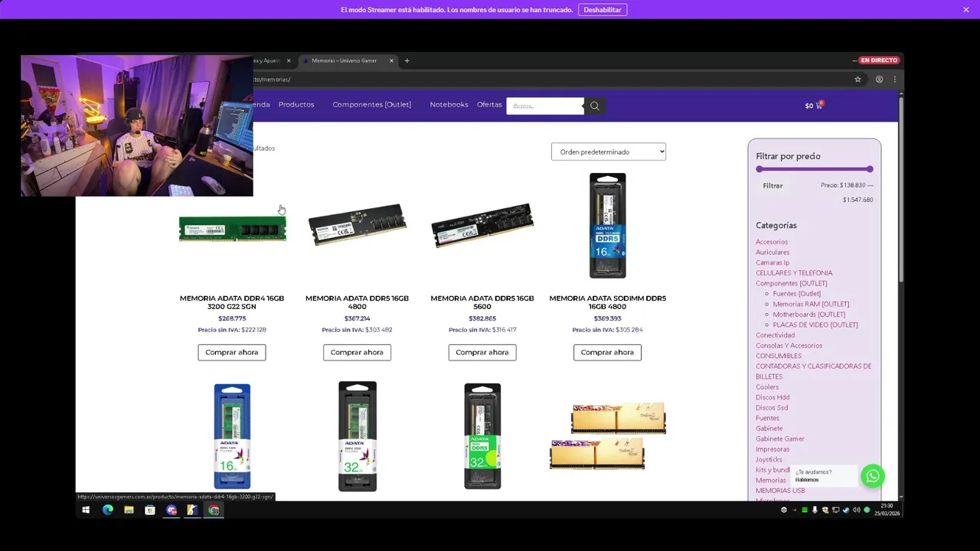
Task: Click the Filtrar button under the price slider
Action: pyautogui.click(x=773, y=185)
